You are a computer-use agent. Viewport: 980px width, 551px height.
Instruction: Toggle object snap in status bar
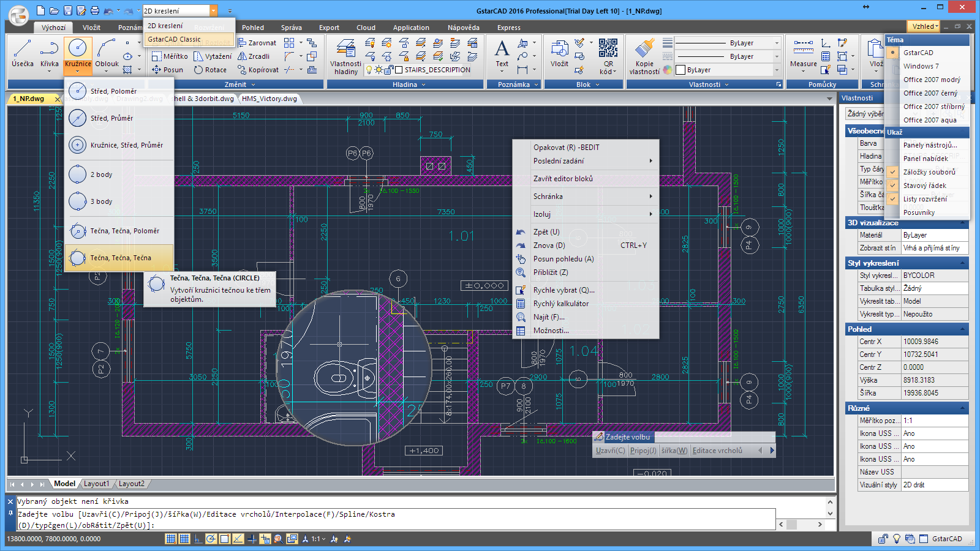(225, 539)
